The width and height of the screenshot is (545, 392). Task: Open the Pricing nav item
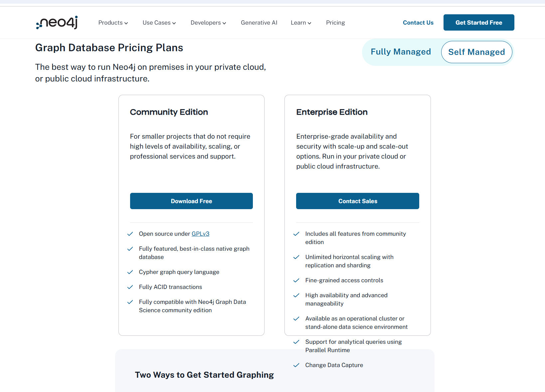pos(335,23)
